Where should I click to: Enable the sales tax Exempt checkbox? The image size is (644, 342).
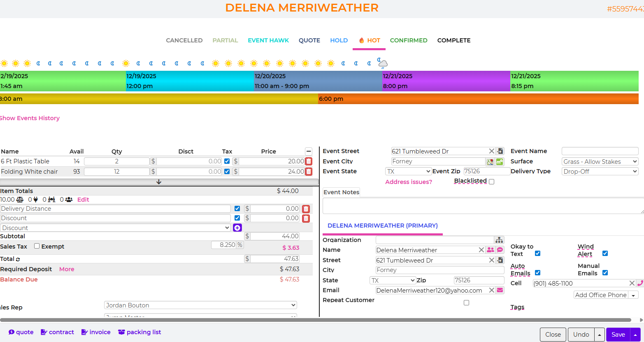click(37, 246)
